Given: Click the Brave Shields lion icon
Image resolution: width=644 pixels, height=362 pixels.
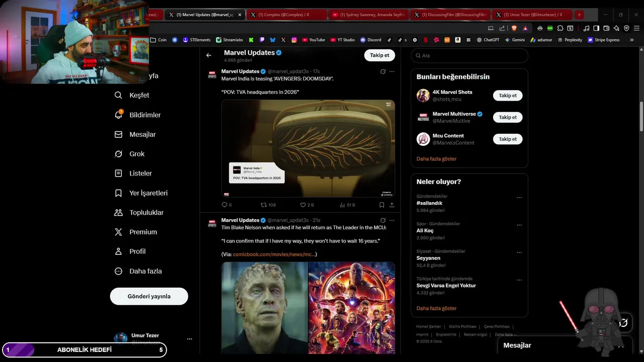Looking at the screenshot, I should [x=514, y=28].
